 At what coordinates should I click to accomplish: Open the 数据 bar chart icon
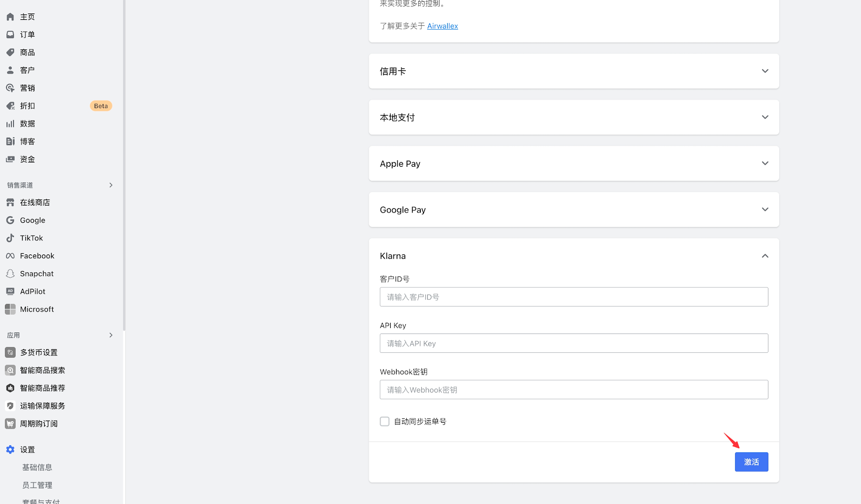coord(10,124)
